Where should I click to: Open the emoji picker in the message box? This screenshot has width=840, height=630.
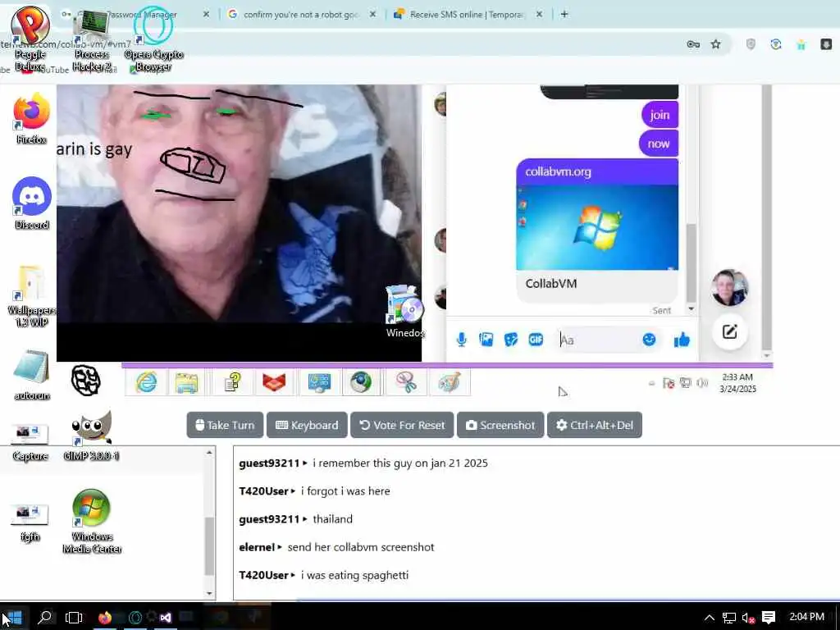click(649, 340)
